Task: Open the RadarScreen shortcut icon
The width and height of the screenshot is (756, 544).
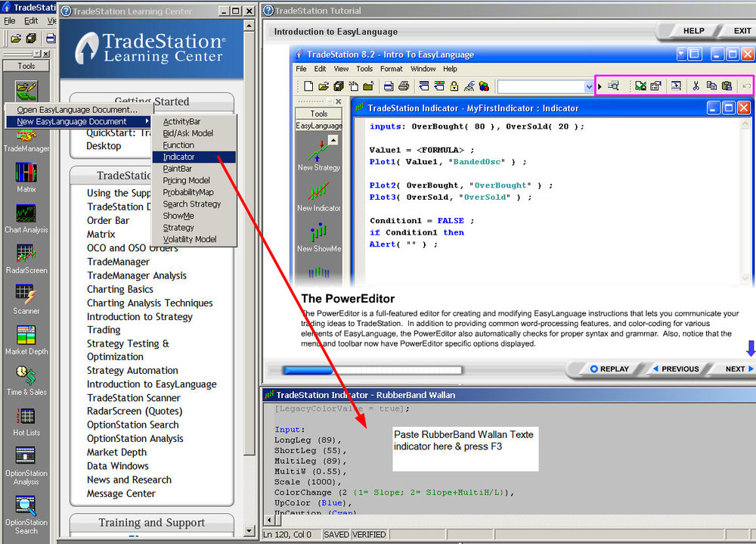Action: click(x=26, y=253)
